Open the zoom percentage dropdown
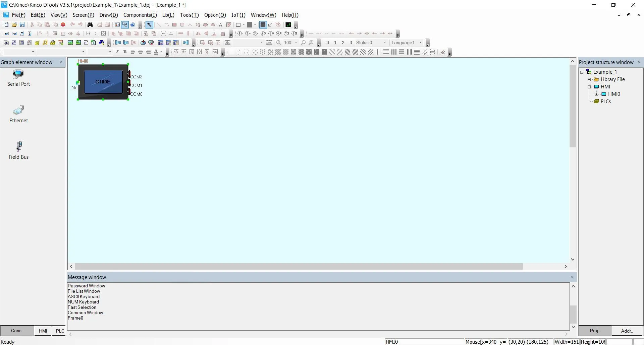Viewport: 644px width, 345px height. point(296,43)
